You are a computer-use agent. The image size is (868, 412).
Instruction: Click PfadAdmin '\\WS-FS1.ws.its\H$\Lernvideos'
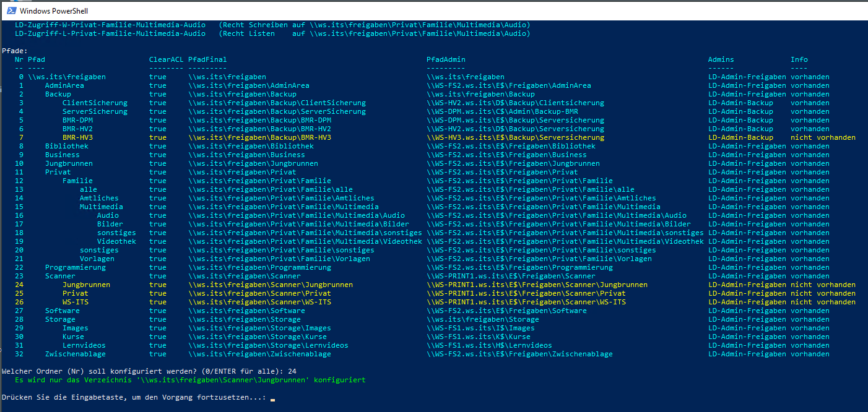489,345
